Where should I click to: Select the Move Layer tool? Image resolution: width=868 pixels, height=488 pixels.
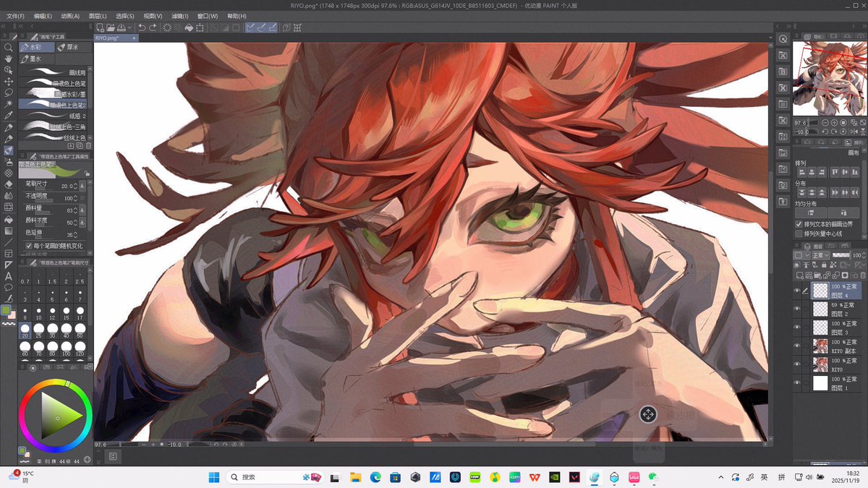click(9, 82)
